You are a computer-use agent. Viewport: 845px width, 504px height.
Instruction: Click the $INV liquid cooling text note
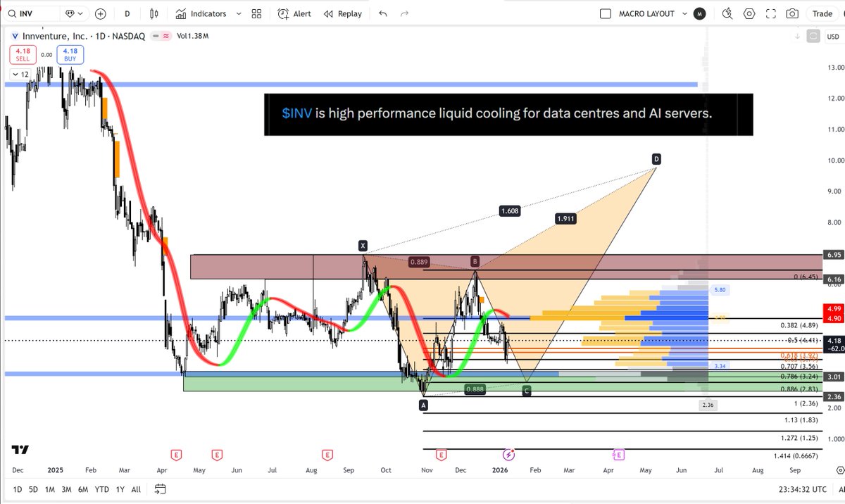point(508,114)
